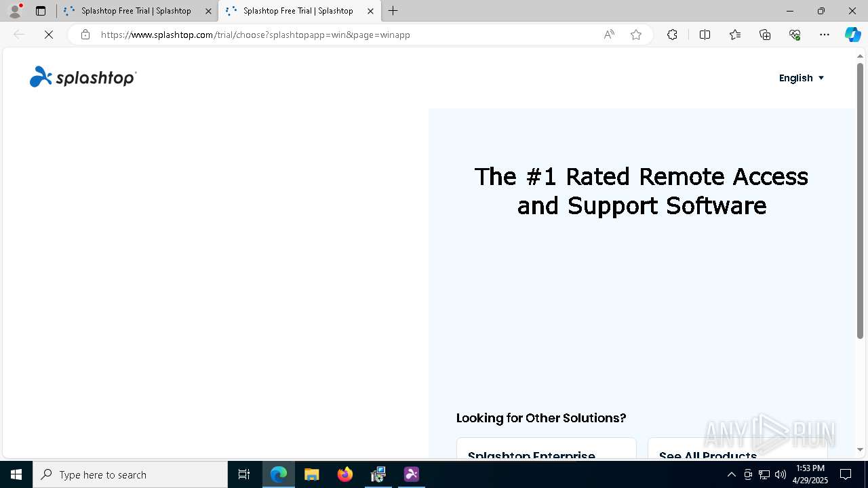Open the notification center
The width and height of the screenshot is (868, 488).
[846, 474]
